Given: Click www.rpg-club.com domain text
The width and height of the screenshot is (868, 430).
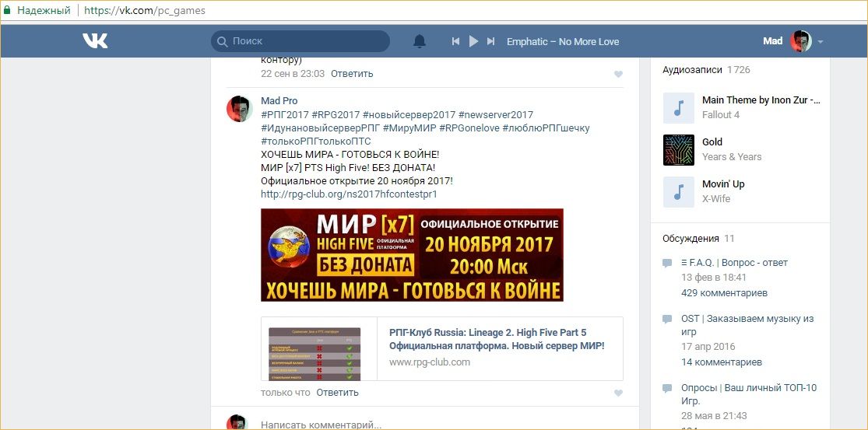Looking at the screenshot, I should click(430, 362).
